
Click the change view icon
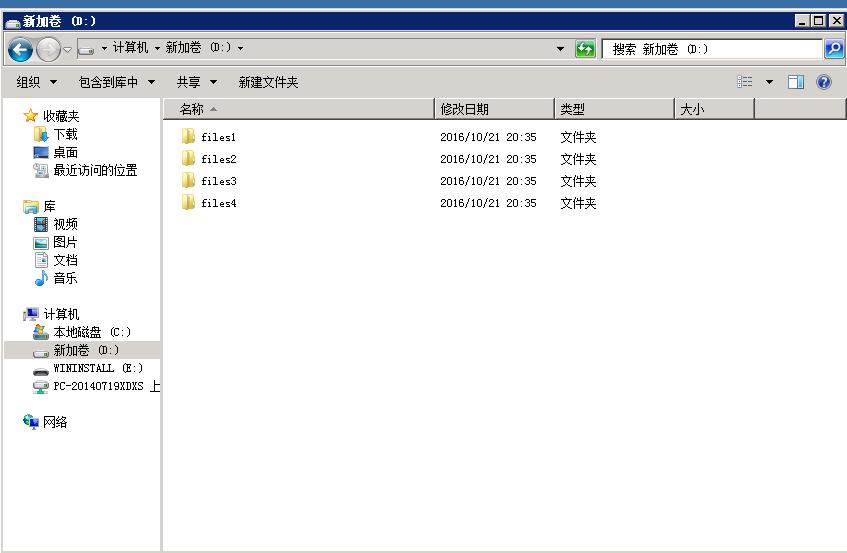[745, 82]
